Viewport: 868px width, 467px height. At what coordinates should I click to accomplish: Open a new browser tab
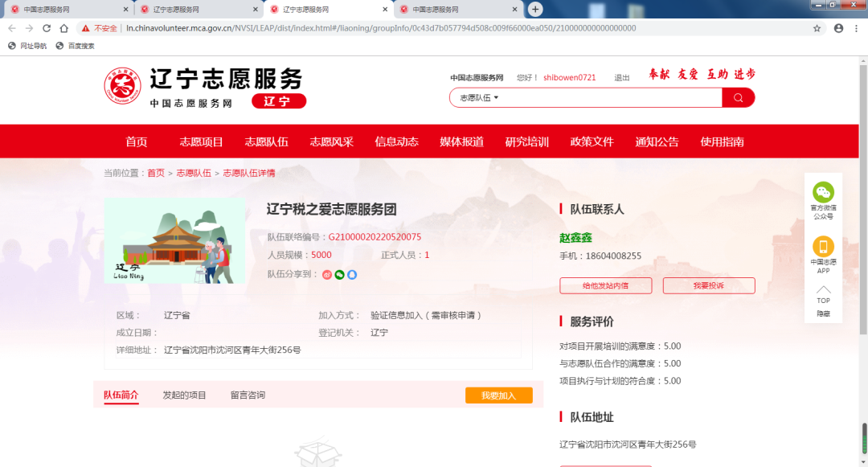(x=534, y=9)
